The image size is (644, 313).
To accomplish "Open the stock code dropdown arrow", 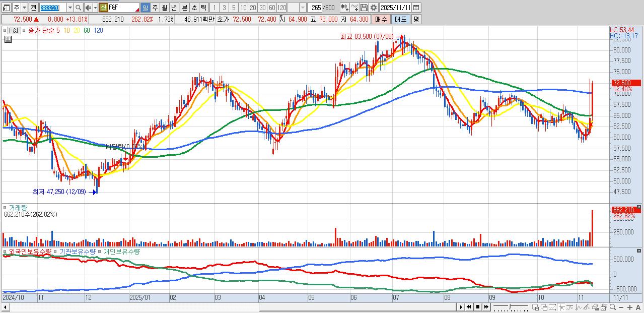I will 70,8.
